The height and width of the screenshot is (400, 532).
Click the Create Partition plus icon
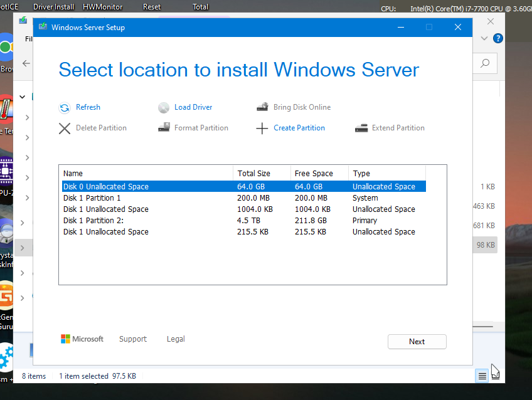pyautogui.click(x=262, y=129)
